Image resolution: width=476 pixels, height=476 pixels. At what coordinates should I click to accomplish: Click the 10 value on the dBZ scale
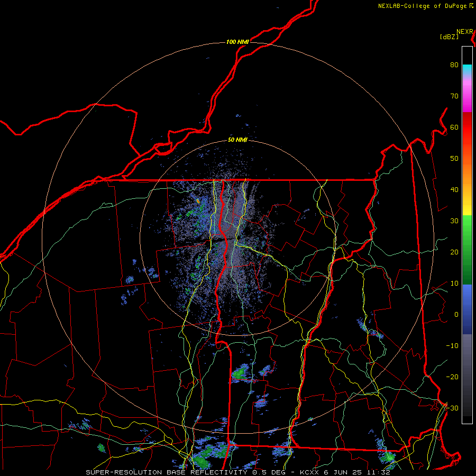pos(454,283)
